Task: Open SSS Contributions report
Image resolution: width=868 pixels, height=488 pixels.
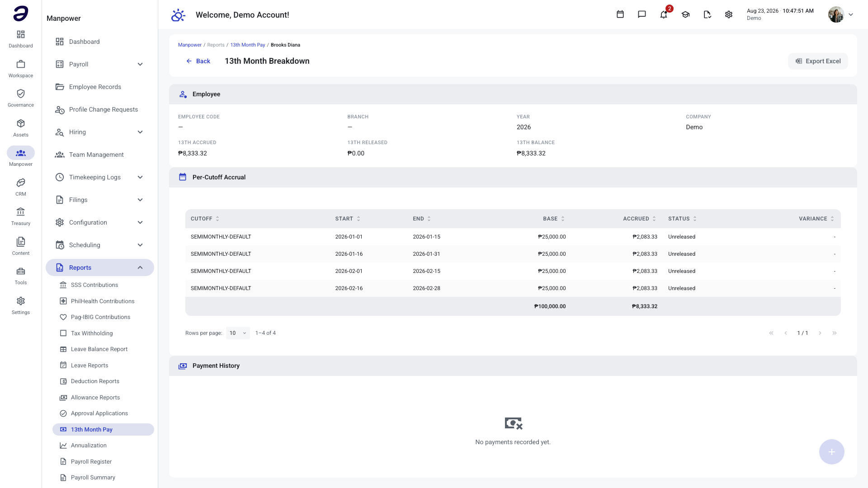Action: pyautogui.click(x=103, y=285)
